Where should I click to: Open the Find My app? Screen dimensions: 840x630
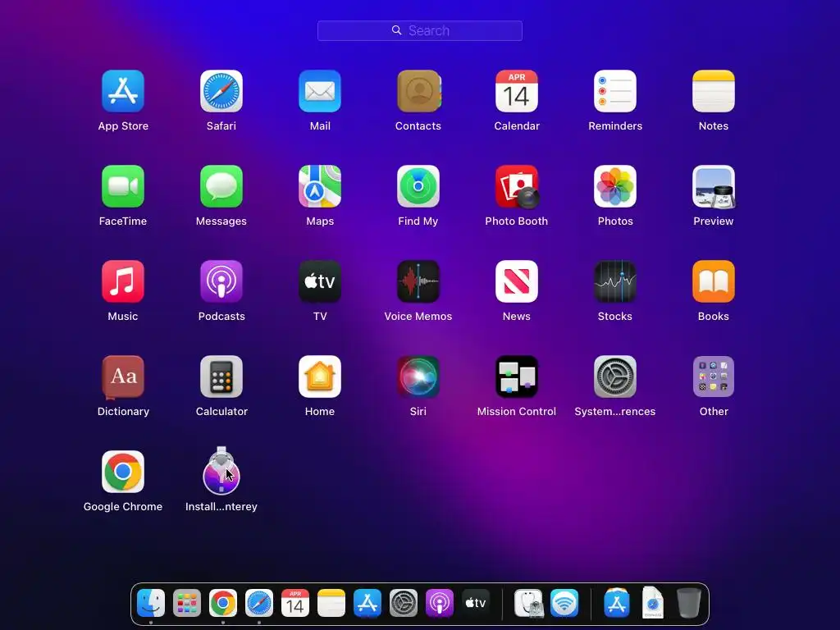[x=418, y=186]
